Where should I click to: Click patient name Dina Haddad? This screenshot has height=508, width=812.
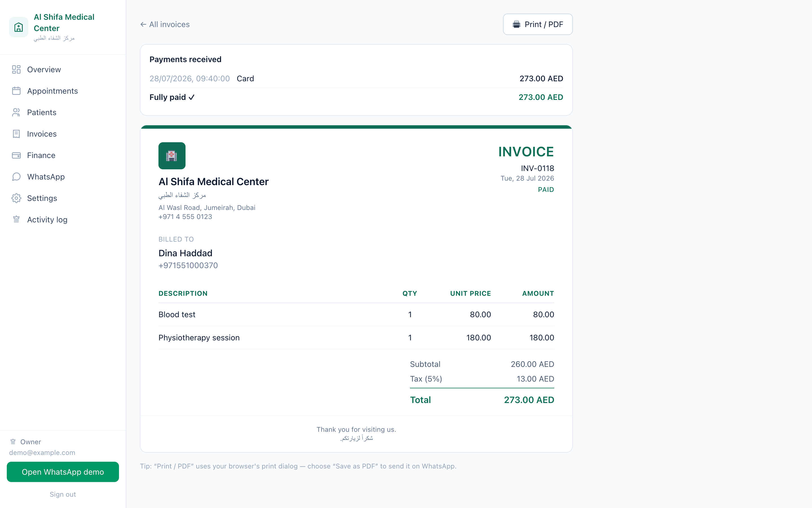tap(185, 253)
